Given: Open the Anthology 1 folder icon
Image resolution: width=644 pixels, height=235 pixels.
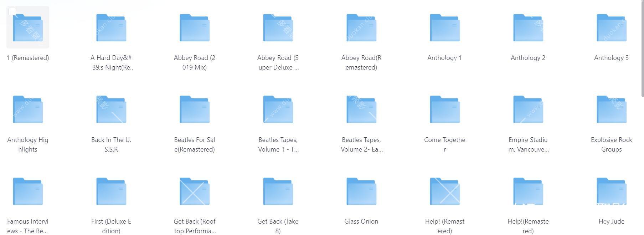Looking at the screenshot, I should click(445, 27).
